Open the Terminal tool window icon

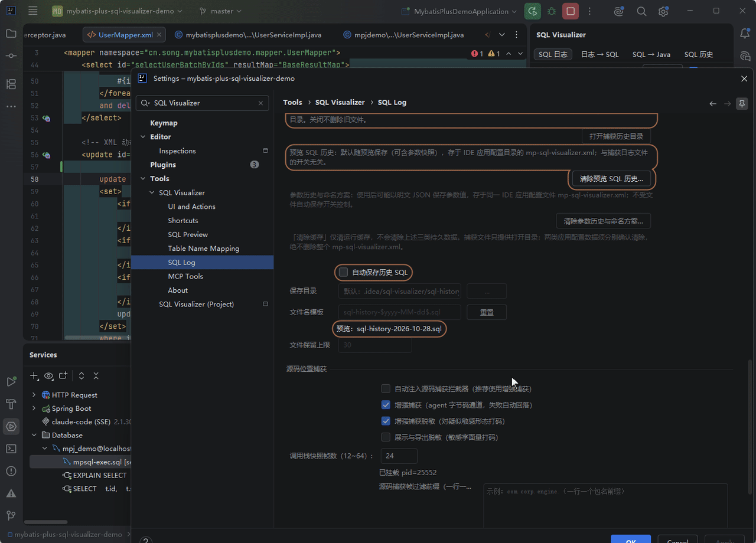pos(11,449)
